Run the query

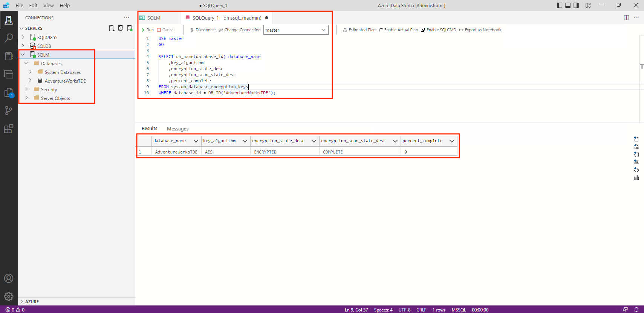pos(148,30)
